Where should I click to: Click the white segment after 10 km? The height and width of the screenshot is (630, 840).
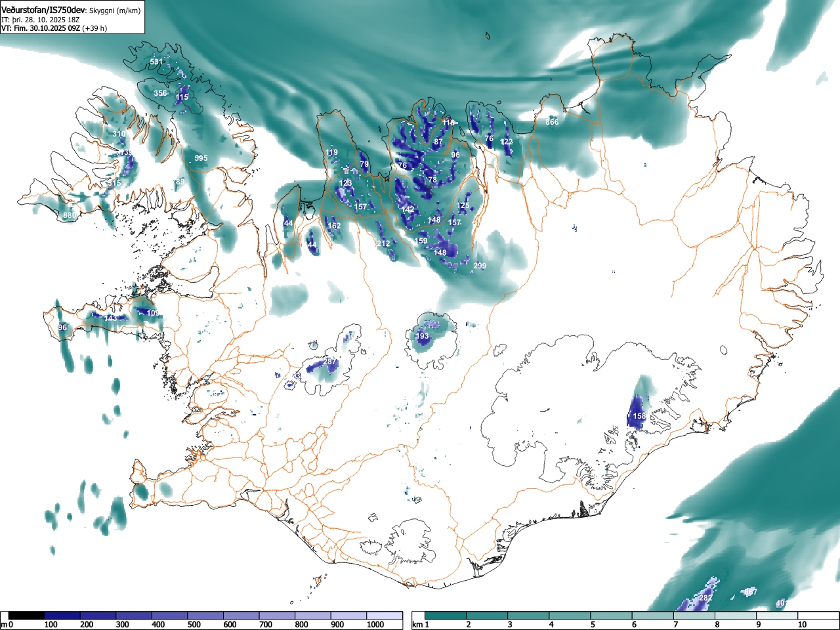(x=819, y=616)
